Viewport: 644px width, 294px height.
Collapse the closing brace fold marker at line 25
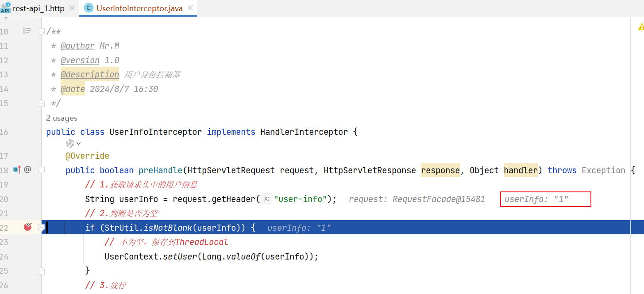[41, 270]
